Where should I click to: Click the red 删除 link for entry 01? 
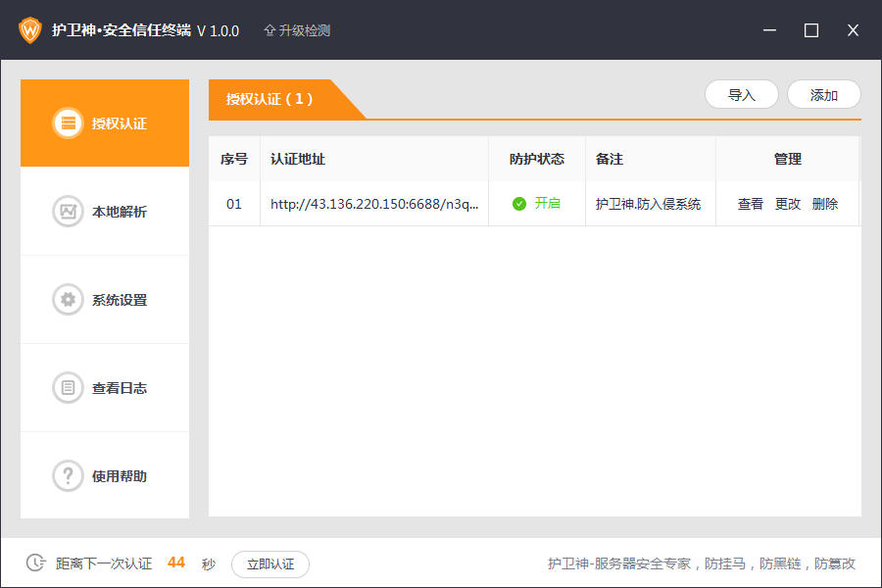pos(825,204)
